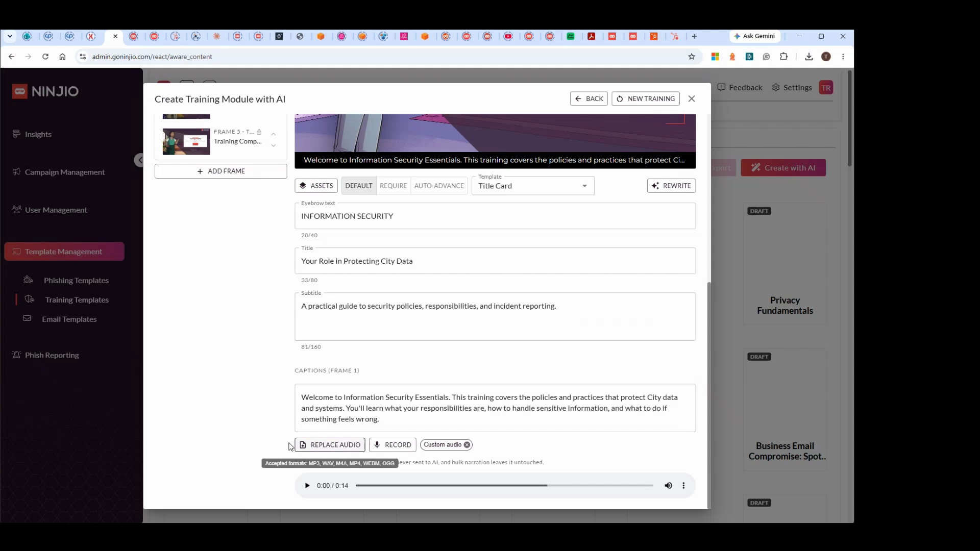The image size is (980, 551).
Task: Open audio player more options menu
Action: 684,486
